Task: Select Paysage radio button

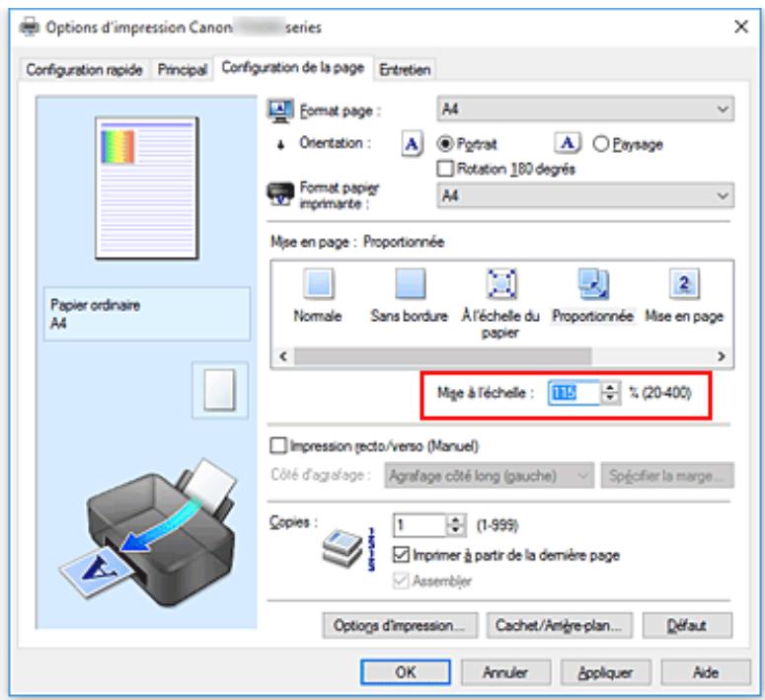Action: [x=601, y=143]
